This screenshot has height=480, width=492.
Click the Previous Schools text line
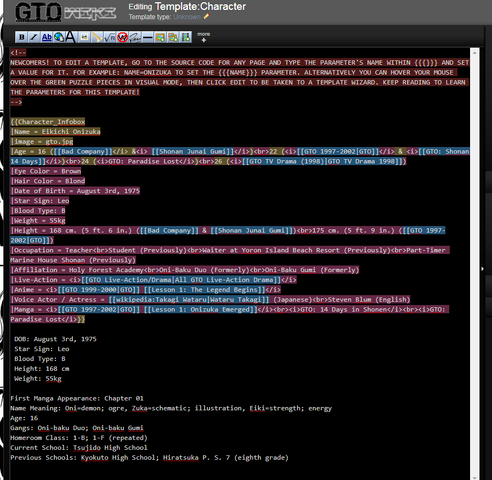point(149,458)
